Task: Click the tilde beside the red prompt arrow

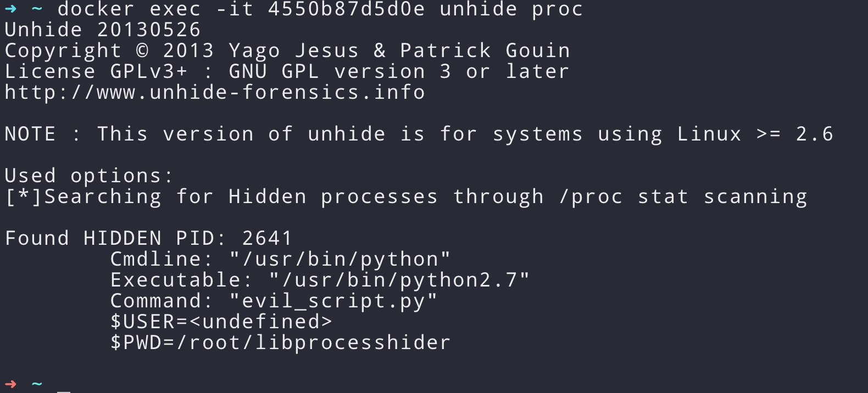Action: [x=37, y=384]
